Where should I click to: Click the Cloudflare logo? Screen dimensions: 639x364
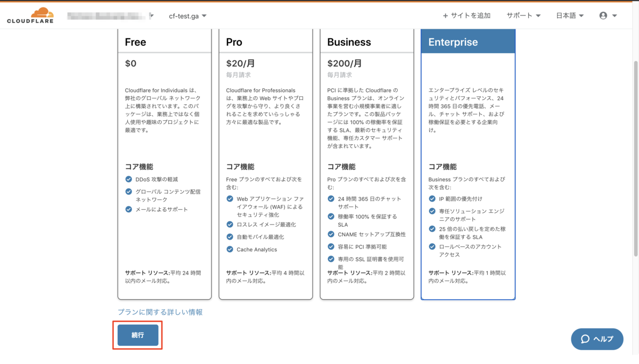(x=30, y=15)
